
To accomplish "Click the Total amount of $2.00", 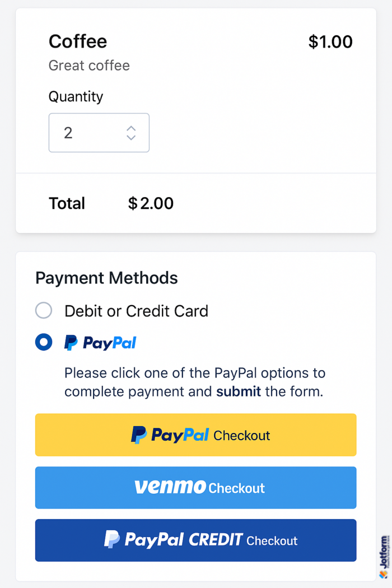I will click(150, 203).
